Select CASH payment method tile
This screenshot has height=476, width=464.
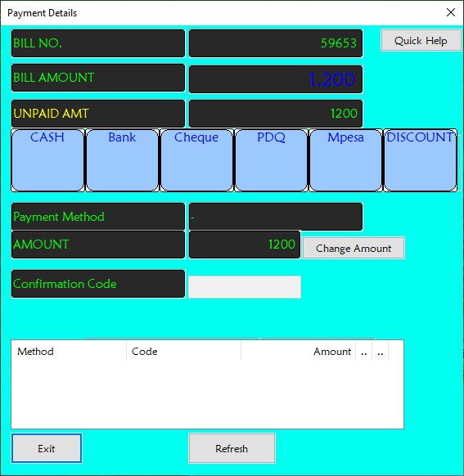[47, 160]
